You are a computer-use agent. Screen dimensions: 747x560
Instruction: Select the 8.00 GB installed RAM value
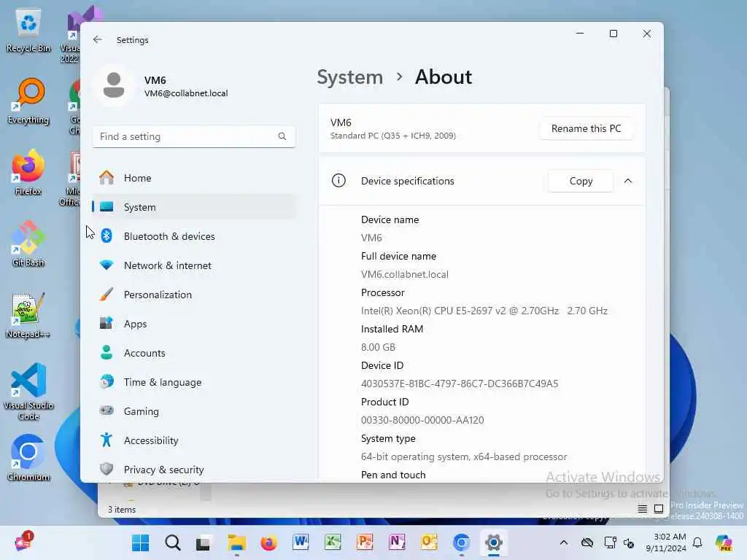coord(378,347)
